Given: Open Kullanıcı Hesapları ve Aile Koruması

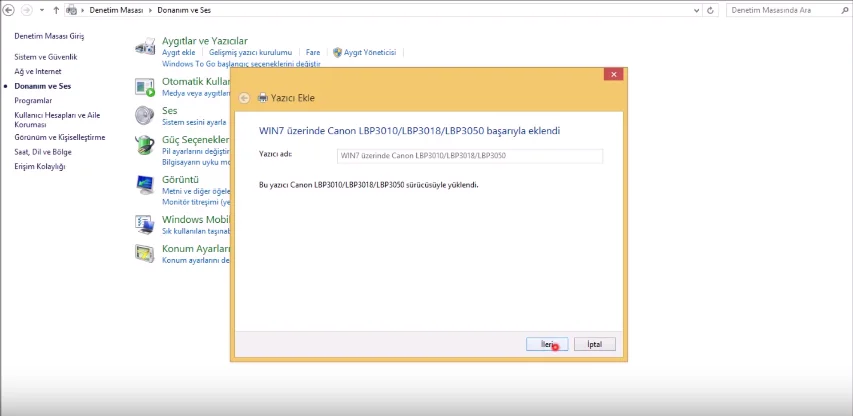Looking at the screenshot, I should click(x=57, y=120).
